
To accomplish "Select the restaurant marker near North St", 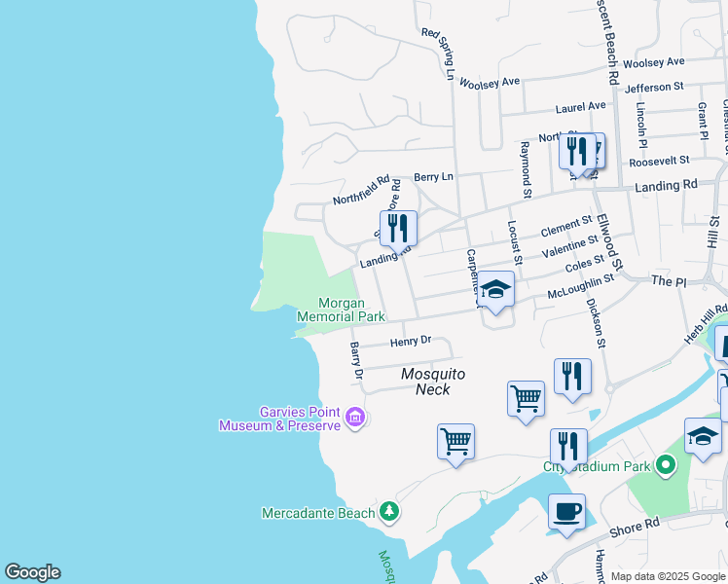I will (x=576, y=152).
